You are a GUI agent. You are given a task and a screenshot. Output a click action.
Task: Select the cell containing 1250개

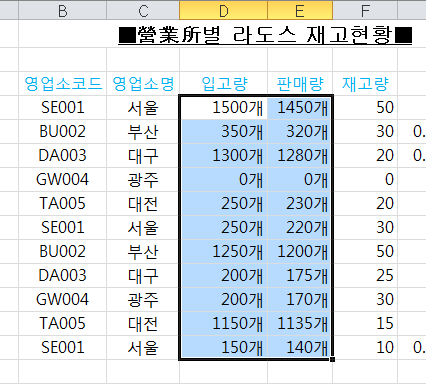223,251
